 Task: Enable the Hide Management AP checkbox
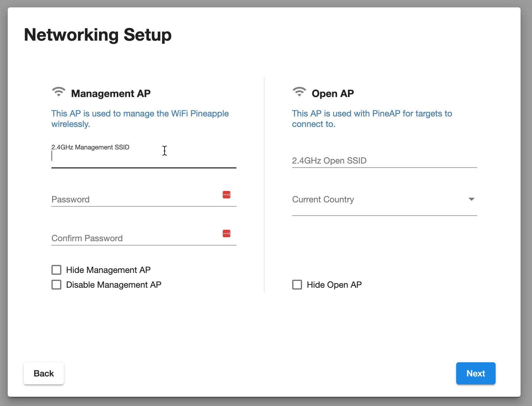pos(56,270)
